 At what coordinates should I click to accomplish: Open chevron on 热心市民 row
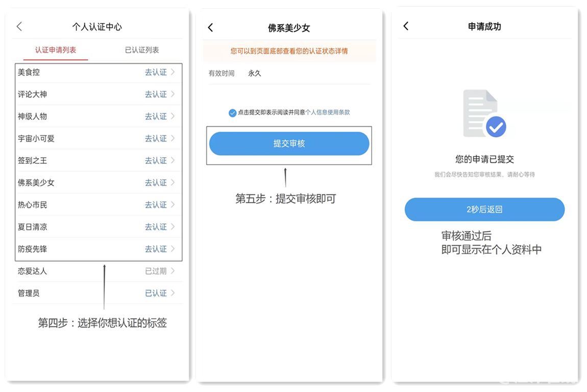tap(173, 205)
